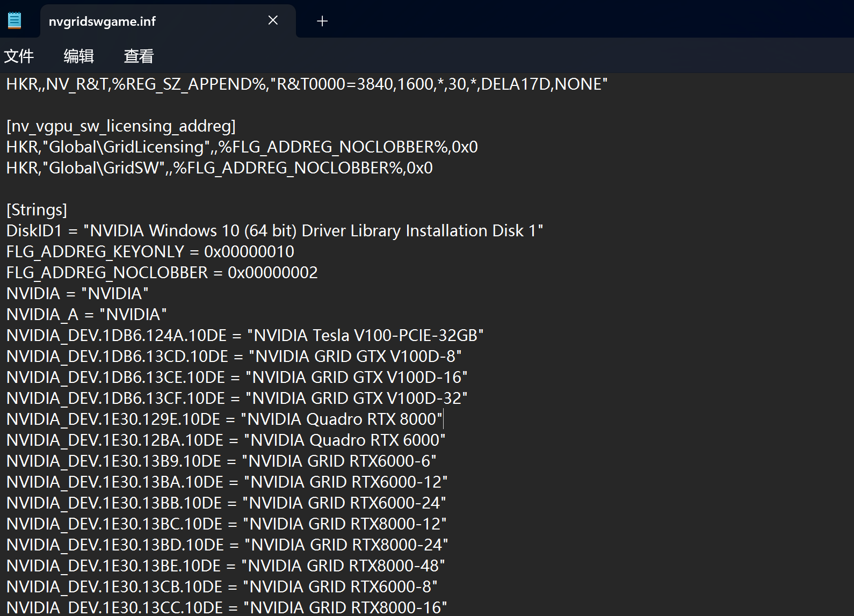Click the GRID GTX V100D-32 line
This screenshot has width=854, height=616.
[237, 398]
